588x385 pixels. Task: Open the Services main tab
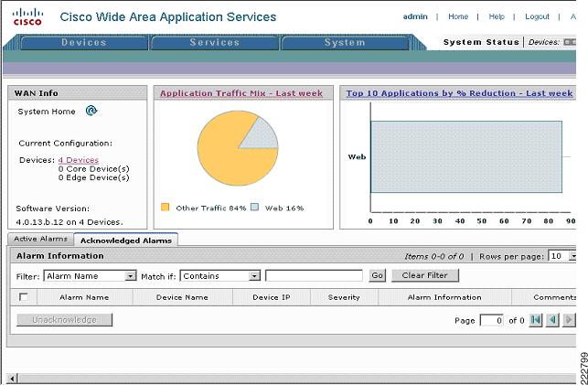click(x=215, y=42)
